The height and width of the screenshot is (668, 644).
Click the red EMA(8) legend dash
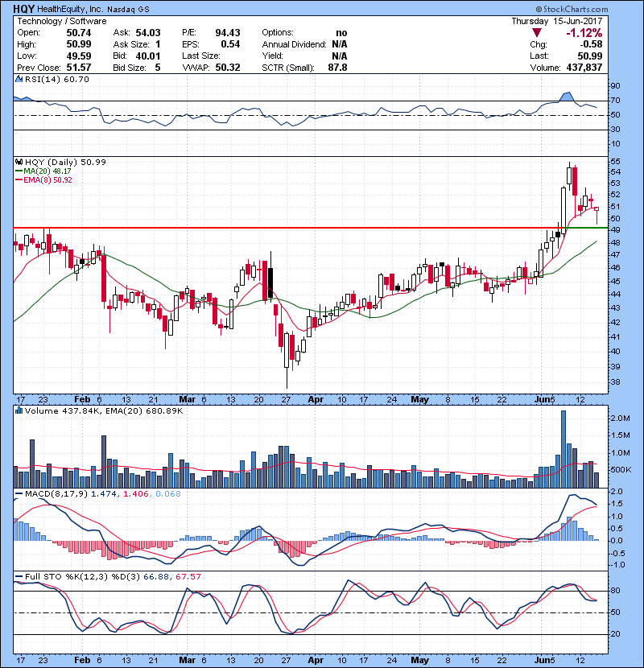pos(19,180)
